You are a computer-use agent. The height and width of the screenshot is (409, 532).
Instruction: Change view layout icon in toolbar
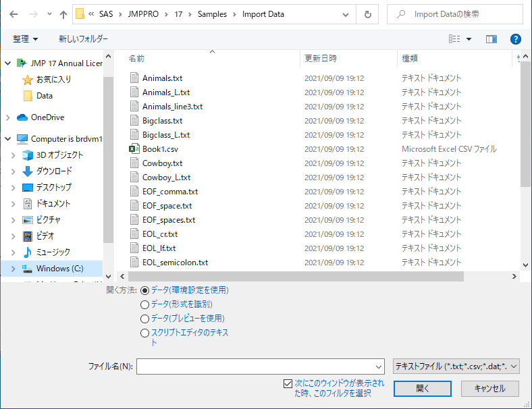(x=454, y=39)
